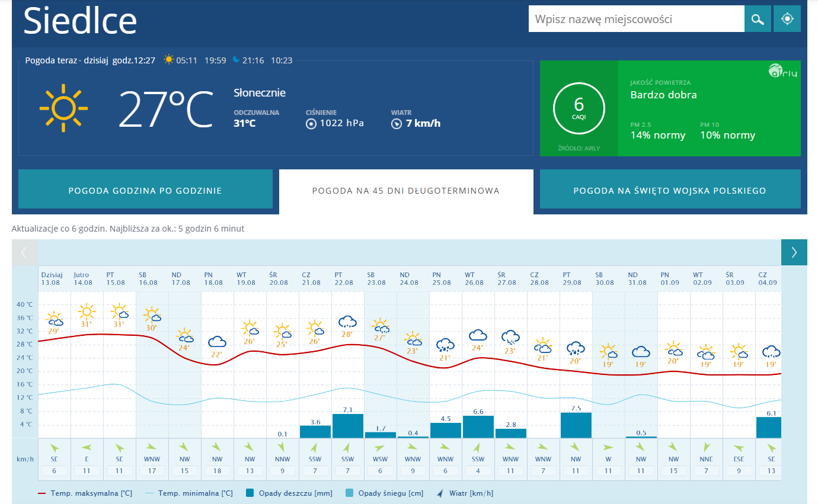Viewport: 818px width, 504px height.
Task: Click the wind direction icon next to 7 km/h
Action: coord(397,124)
